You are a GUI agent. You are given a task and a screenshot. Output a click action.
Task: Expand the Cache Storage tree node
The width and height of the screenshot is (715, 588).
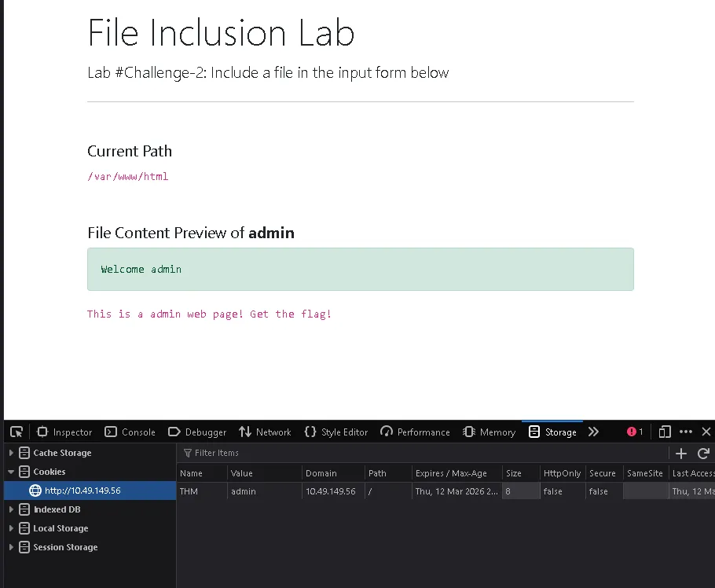(x=12, y=453)
